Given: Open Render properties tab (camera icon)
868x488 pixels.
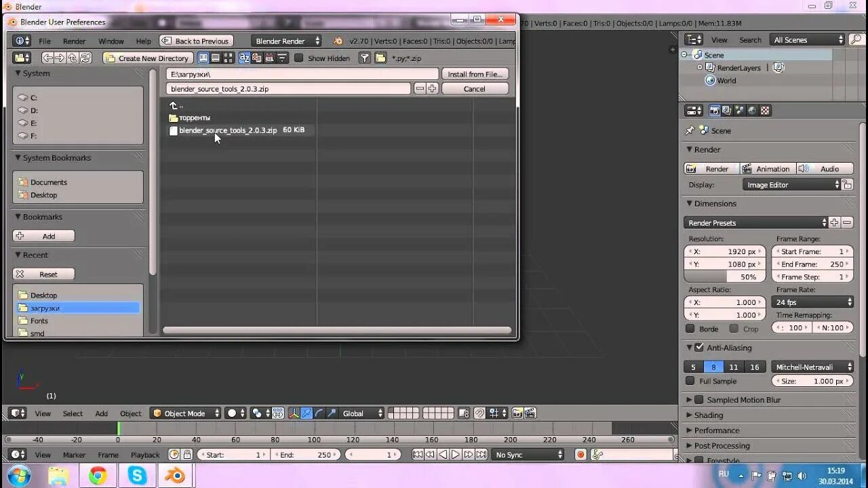Looking at the screenshot, I should (715, 110).
